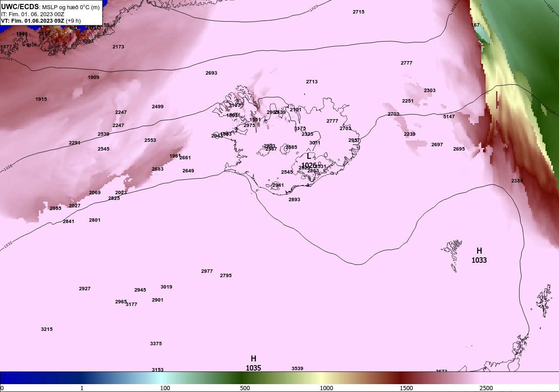The width and height of the screenshot is (559, 392).
Task: Click the height value 2977
Action: [x=207, y=271]
